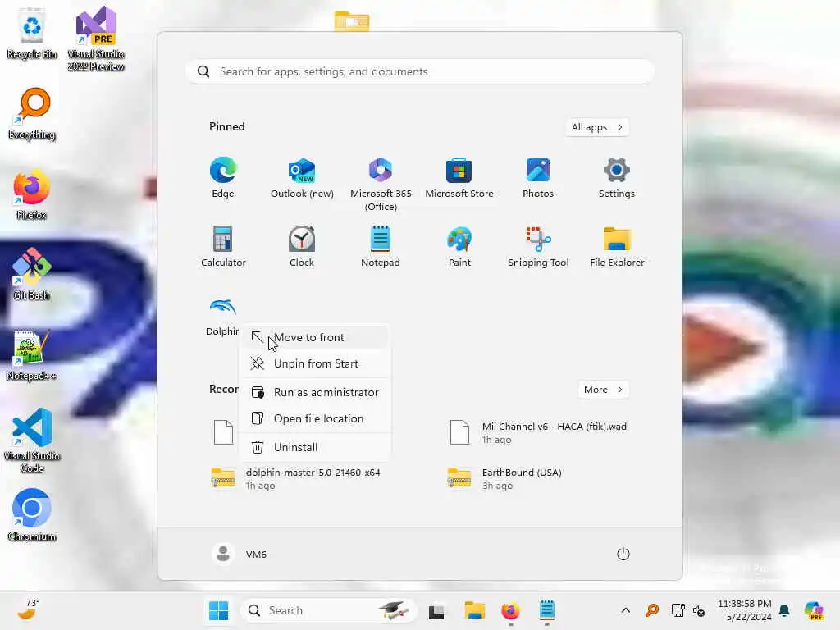This screenshot has height=630, width=840.
Task: Open File Explorer from Pinned
Action: click(x=617, y=246)
